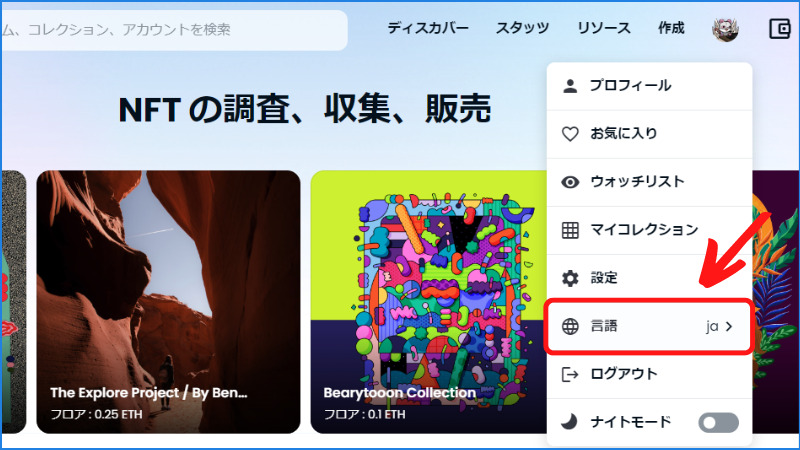
Task: Open the ディスカバー navigation menu
Action: pos(428,28)
